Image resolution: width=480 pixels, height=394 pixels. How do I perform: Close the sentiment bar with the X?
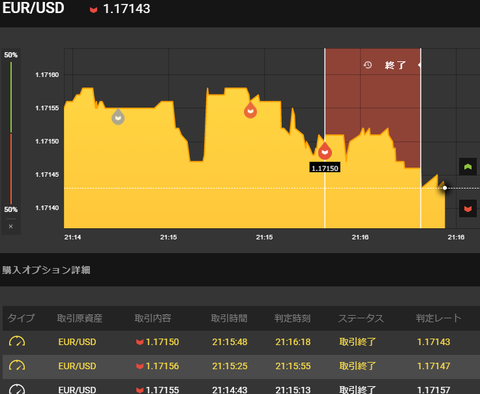point(11,226)
